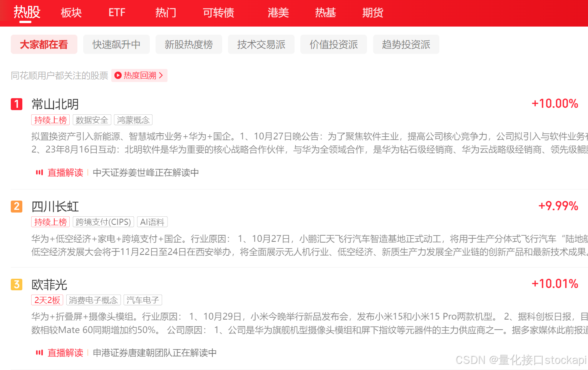
Task: Click the orange rank 2 badge
Action: point(17,206)
